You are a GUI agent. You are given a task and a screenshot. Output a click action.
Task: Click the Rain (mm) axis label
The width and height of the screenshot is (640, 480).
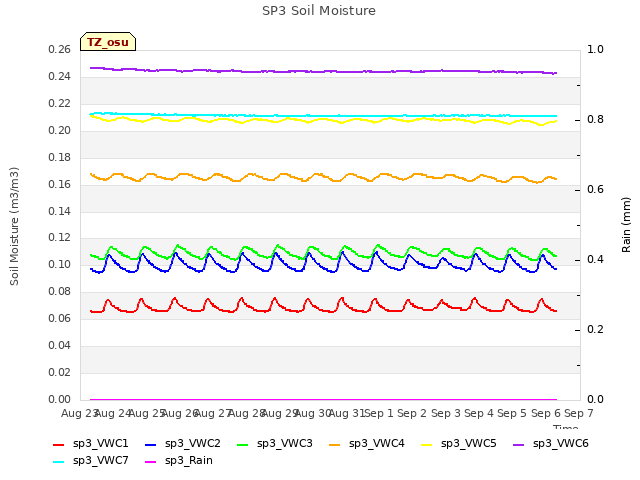626,225
